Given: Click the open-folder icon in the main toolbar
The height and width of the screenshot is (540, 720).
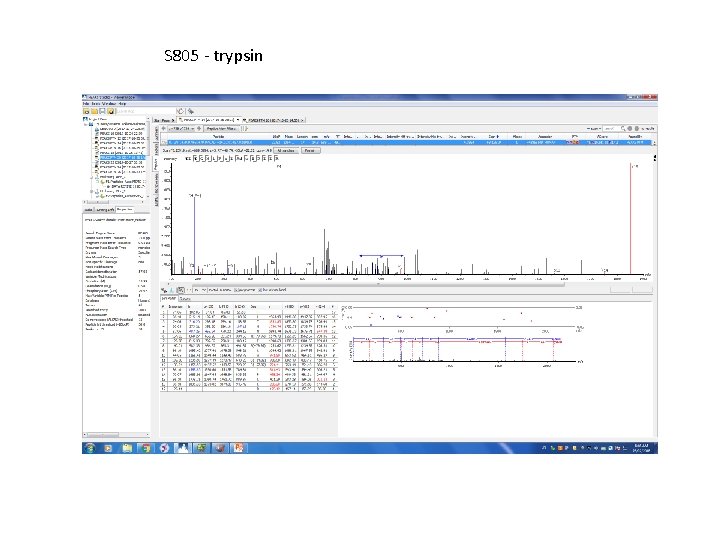Looking at the screenshot, I should [94, 111].
